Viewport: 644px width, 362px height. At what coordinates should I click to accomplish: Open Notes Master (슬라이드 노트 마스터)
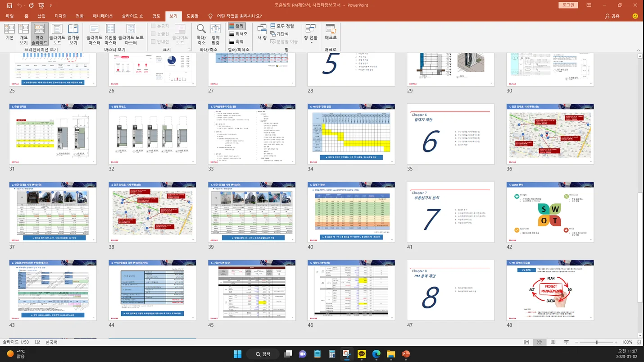coord(131,34)
